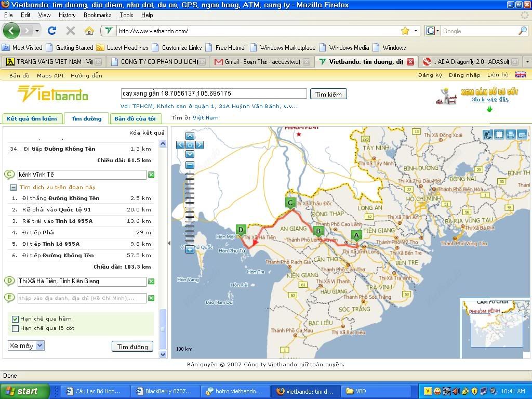Close the Vietbando browser tab
Image resolution: width=532 pixels, height=399 pixels.
tap(410, 62)
